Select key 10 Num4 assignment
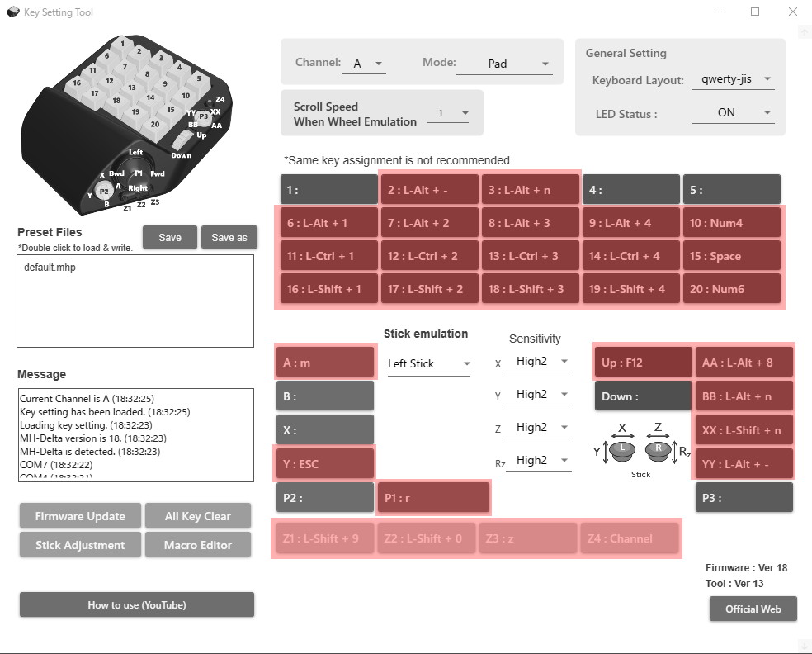Viewport: 812px width, 654px height. click(732, 223)
